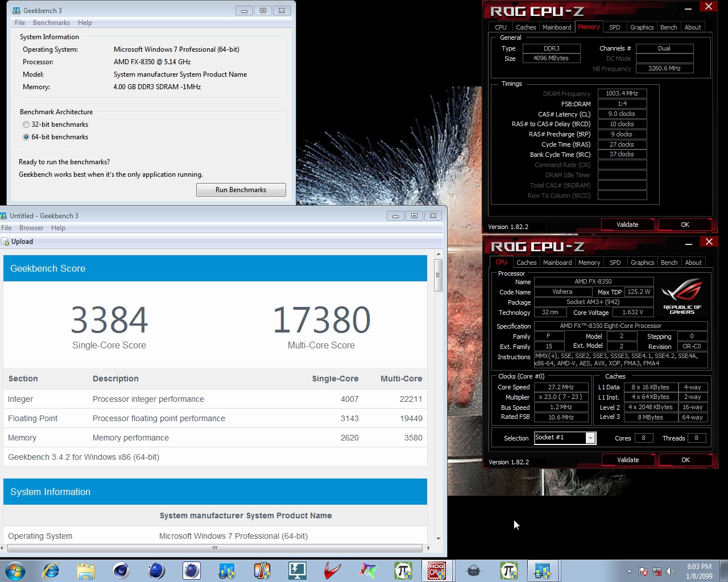
Task: Click the Show desktop strip at taskbar end
Action: 723,570
